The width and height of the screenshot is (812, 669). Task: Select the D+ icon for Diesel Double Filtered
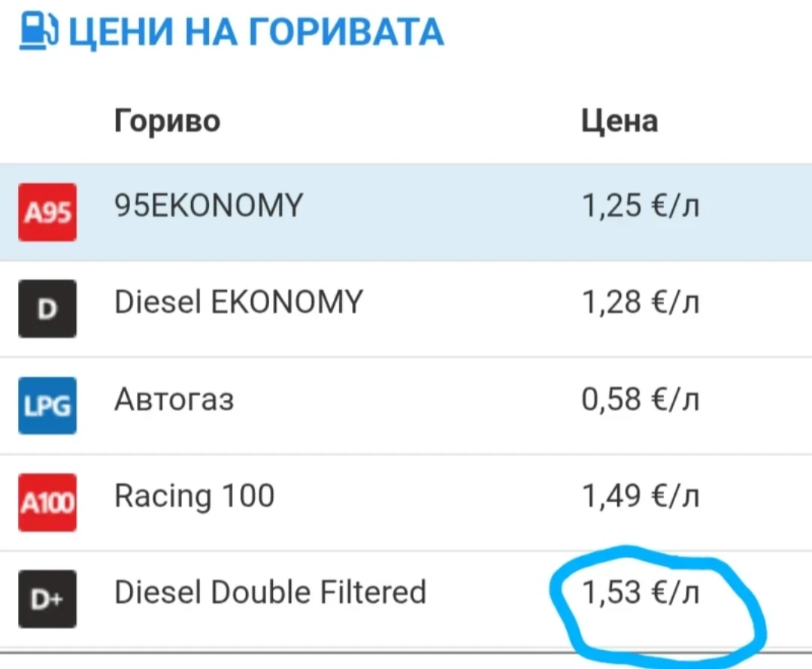tap(47, 600)
